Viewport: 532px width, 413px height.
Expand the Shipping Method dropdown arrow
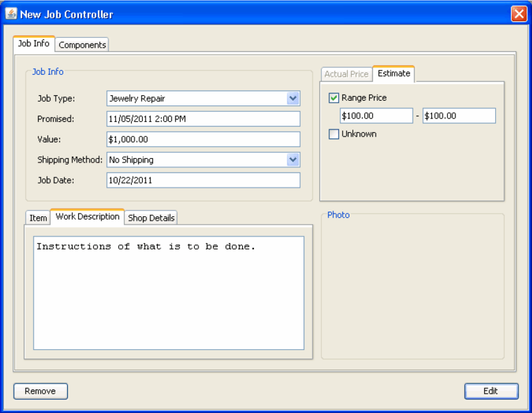click(293, 159)
